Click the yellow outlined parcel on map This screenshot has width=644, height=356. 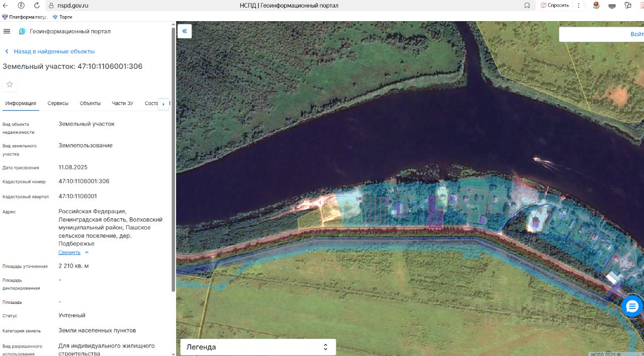[309, 219]
